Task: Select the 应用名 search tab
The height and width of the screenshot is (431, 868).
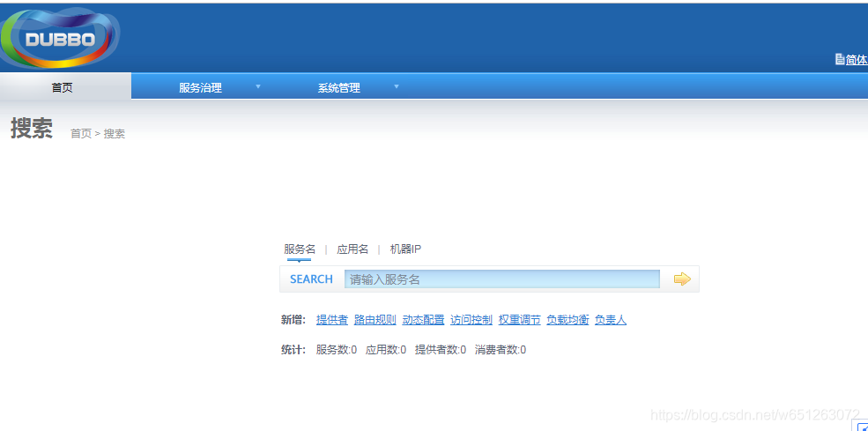Action: (352, 249)
